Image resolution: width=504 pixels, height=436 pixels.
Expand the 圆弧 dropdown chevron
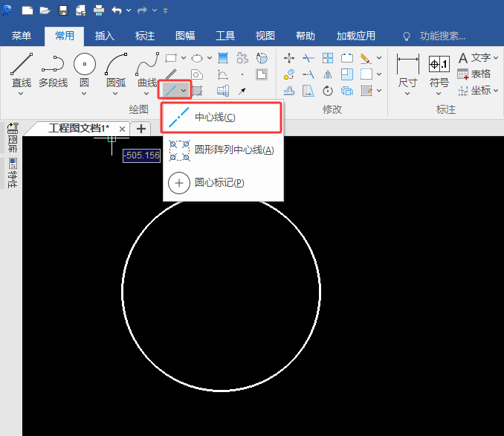click(x=115, y=94)
